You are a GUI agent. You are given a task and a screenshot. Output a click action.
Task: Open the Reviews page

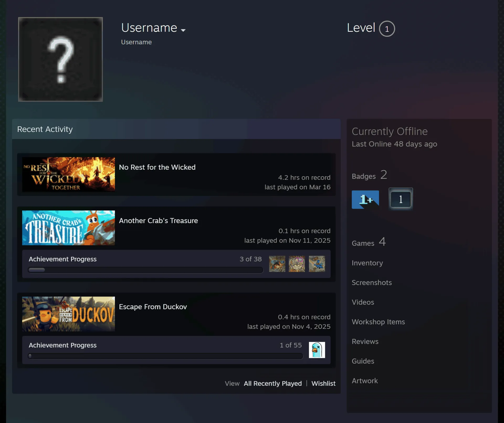coord(365,341)
